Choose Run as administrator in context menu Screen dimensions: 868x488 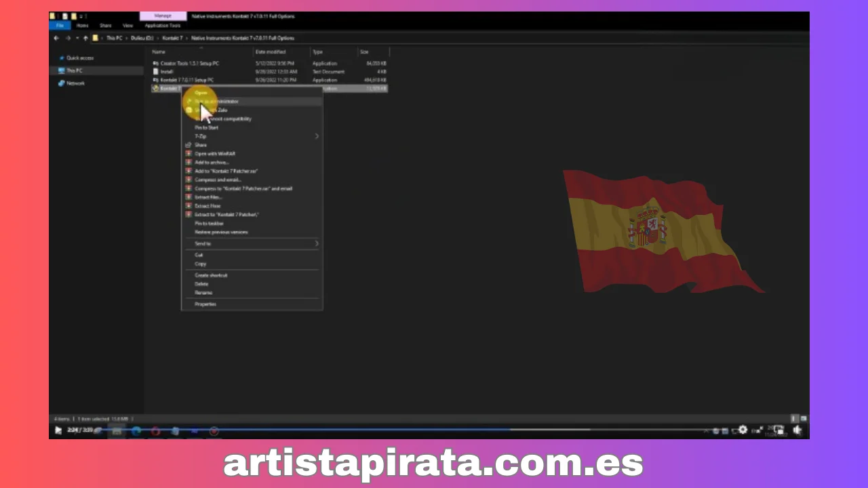(x=252, y=101)
